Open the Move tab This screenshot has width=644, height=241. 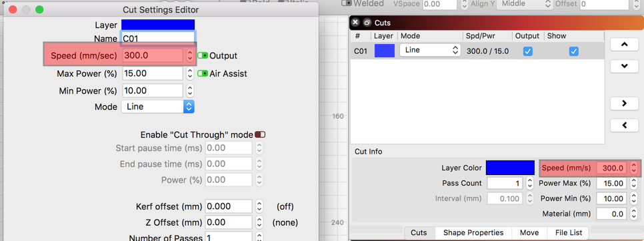[x=529, y=232]
